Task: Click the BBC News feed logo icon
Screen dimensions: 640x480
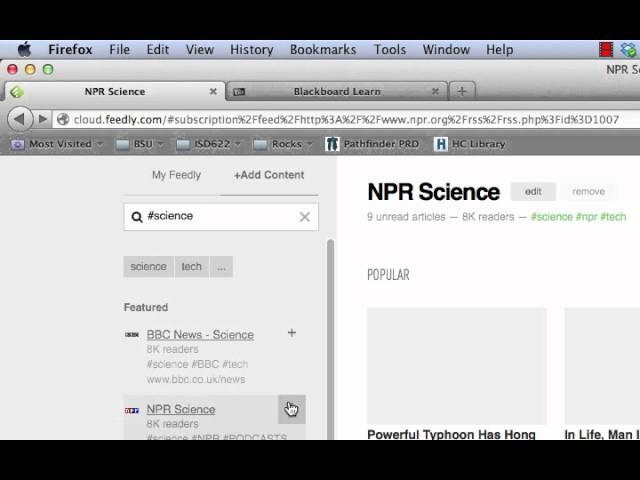Action: pyautogui.click(x=132, y=335)
